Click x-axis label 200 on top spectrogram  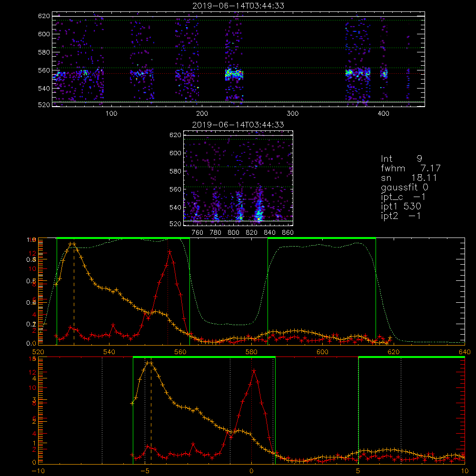click(x=202, y=114)
